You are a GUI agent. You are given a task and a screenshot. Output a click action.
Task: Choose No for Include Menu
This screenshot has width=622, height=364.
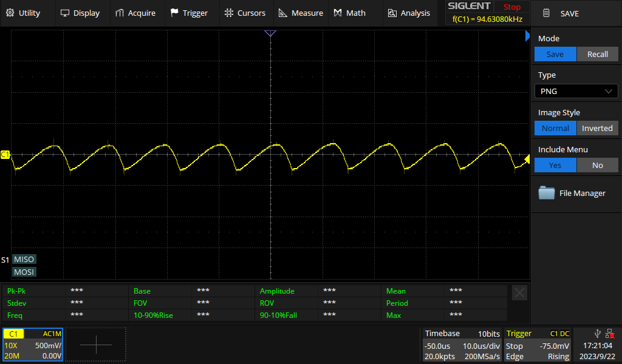(x=598, y=165)
